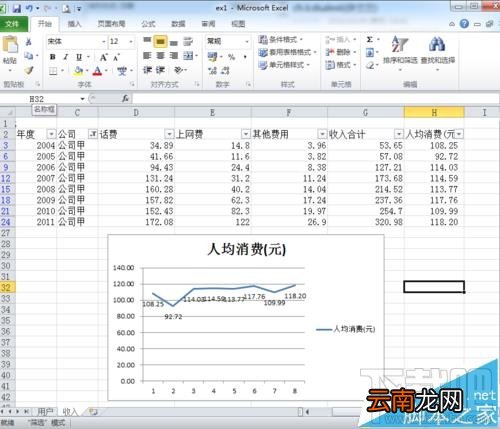Apply fill color with paint bucket
The width and height of the screenshot is (500, 429).
pyautogui.click(x=78, y=71)
